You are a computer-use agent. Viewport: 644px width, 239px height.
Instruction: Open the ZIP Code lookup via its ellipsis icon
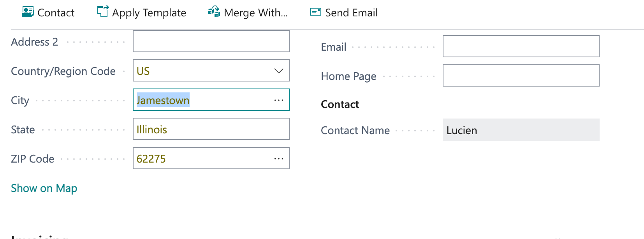point(279,158)
